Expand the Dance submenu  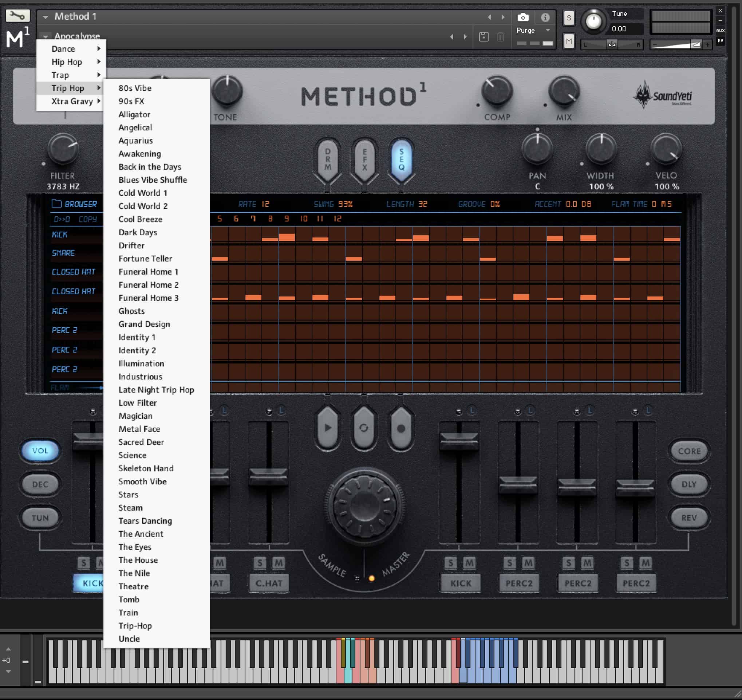tap(71, 48)
